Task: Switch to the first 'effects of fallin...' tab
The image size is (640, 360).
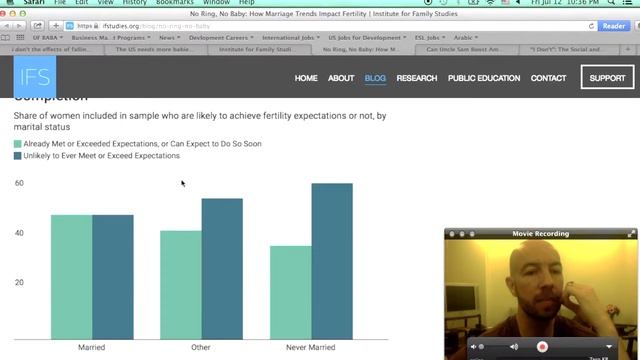Action: 52,49
